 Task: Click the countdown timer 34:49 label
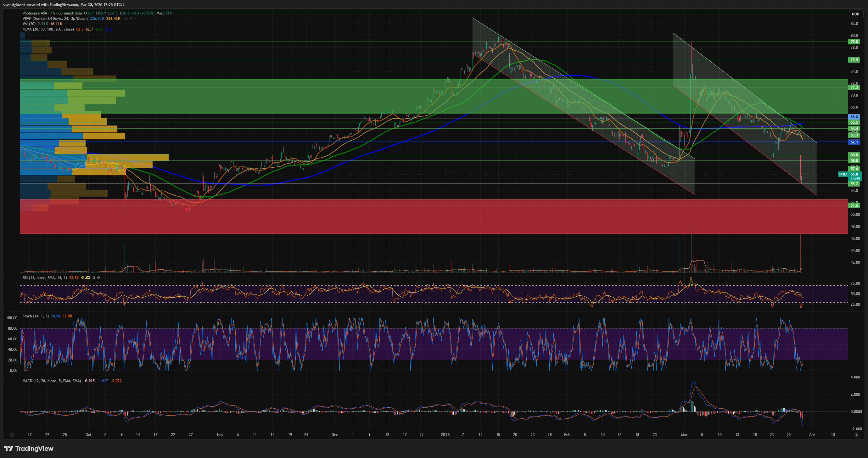[x=855, y=179]
